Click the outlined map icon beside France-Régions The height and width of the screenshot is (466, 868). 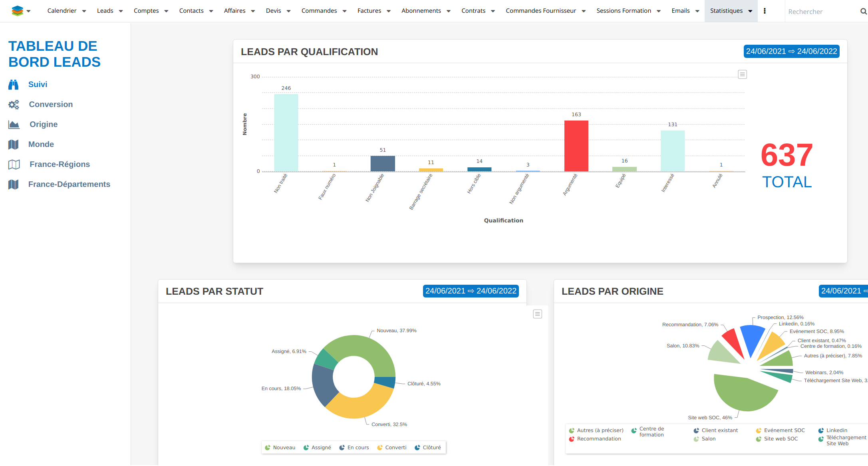point(14,165)
